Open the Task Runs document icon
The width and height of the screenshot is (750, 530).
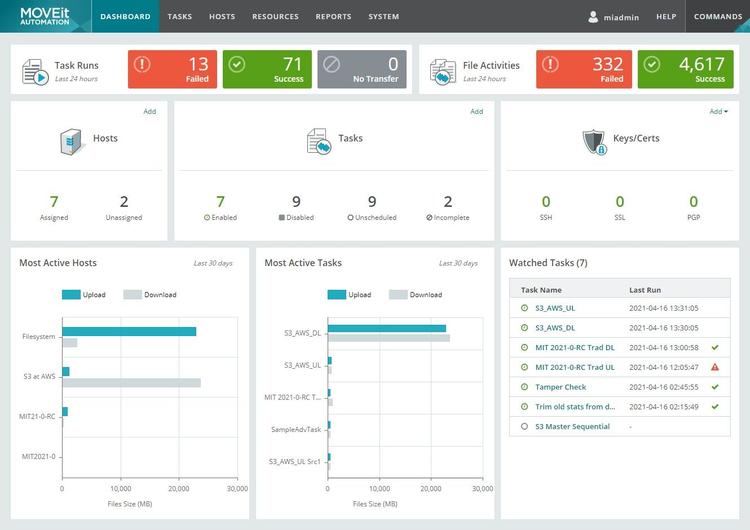click(x=35, y=72)
